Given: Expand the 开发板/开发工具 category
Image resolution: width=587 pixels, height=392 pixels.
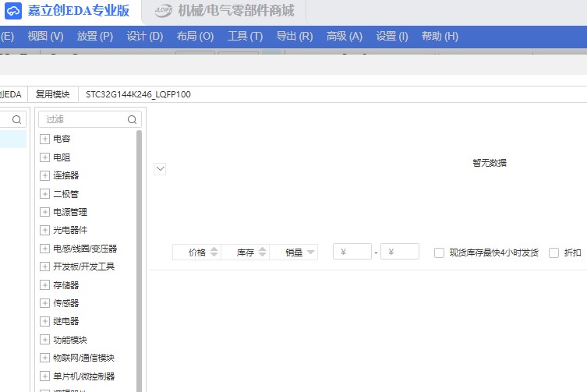Looking at the screenshot, I should [x=44, y=267].
